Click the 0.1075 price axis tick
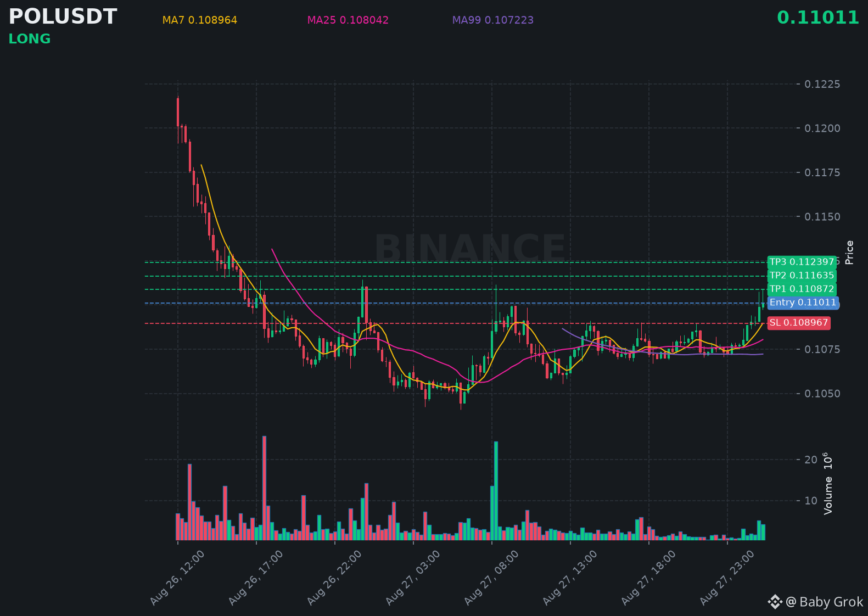Image resolution: width=868 pixels, height=616 pixels. tap(822, 349)
